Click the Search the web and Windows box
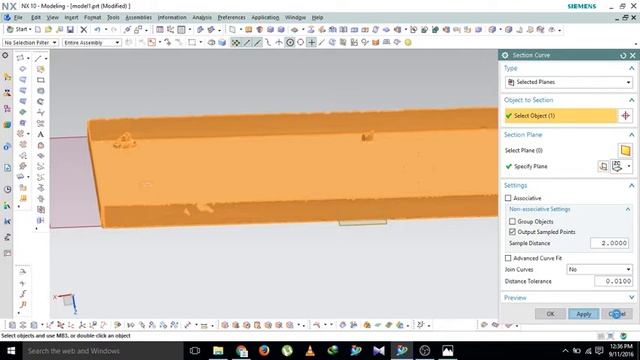This screenshot has width=640, height=360. click(102, 351)
